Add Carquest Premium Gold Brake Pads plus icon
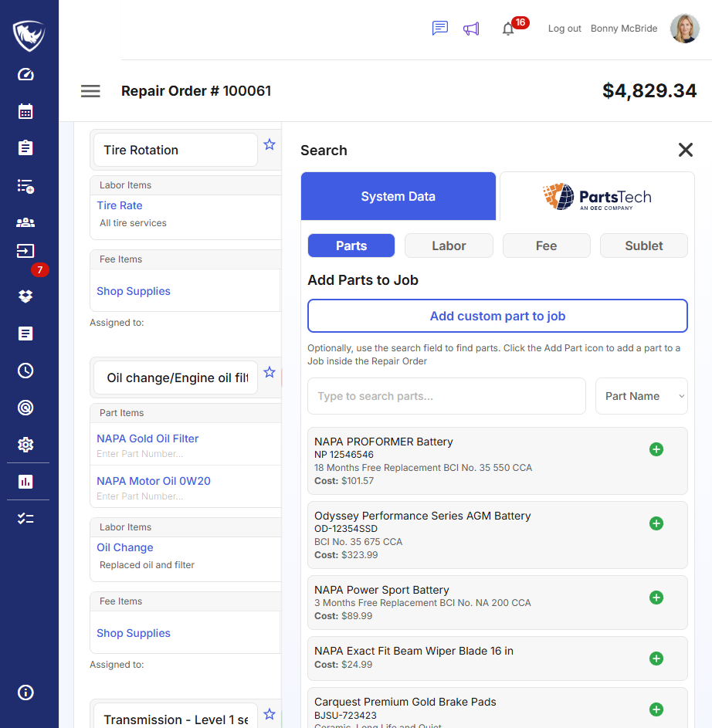 [x=656, y=709]
